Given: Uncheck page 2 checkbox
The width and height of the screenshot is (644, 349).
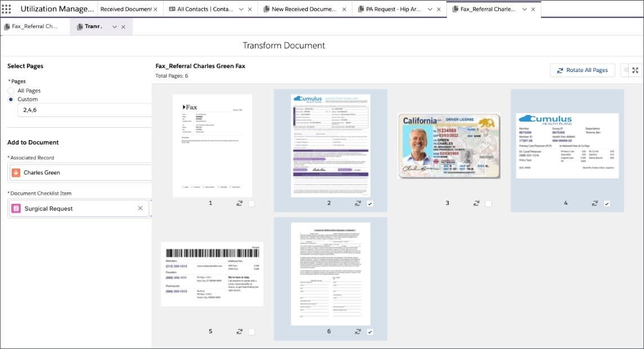Looking at the screenshot, I should click(x=370, y=204).
